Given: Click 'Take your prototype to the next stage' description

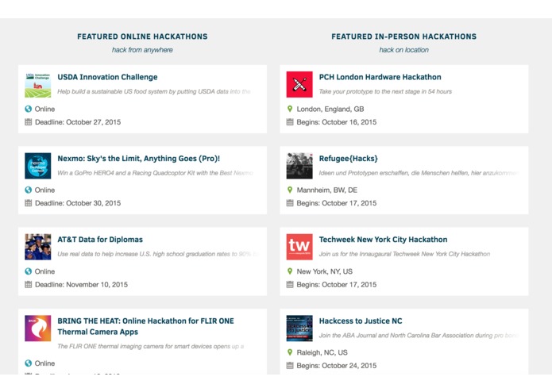Looking at the screenshot, I should click(385, 91).
